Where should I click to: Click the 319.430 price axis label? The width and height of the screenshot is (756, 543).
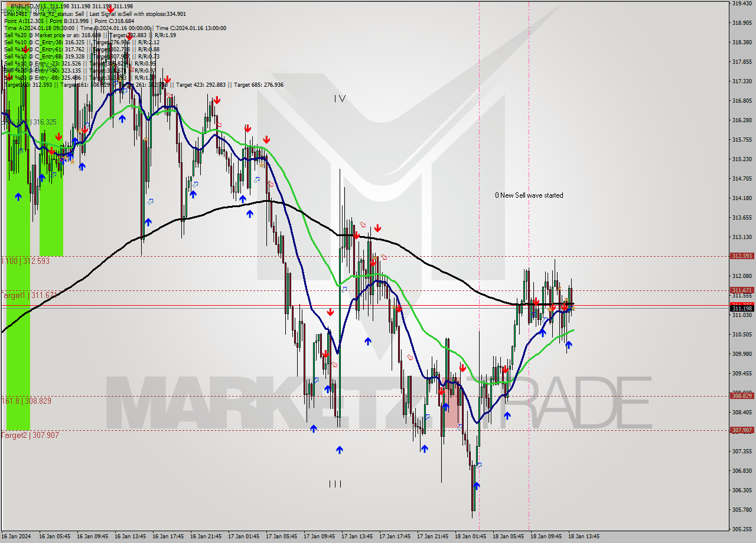(741, 4)
